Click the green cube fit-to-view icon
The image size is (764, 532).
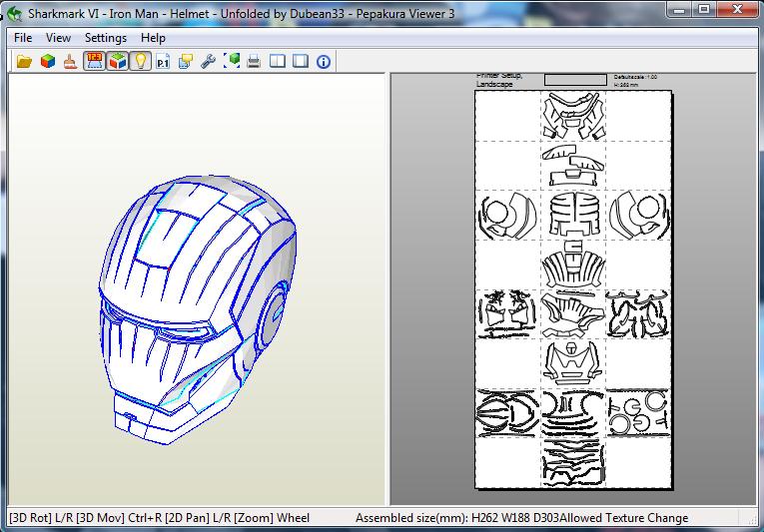(x=232, y=62)
